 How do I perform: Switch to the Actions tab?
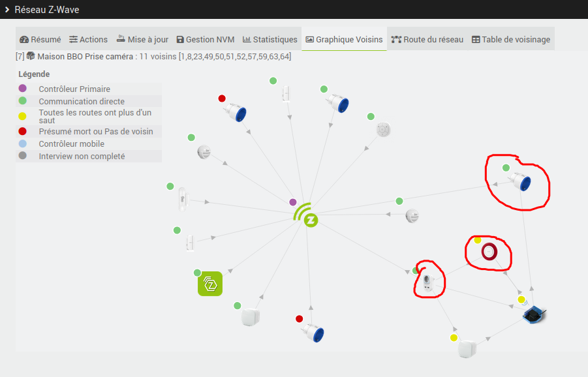tap(88, 39)
